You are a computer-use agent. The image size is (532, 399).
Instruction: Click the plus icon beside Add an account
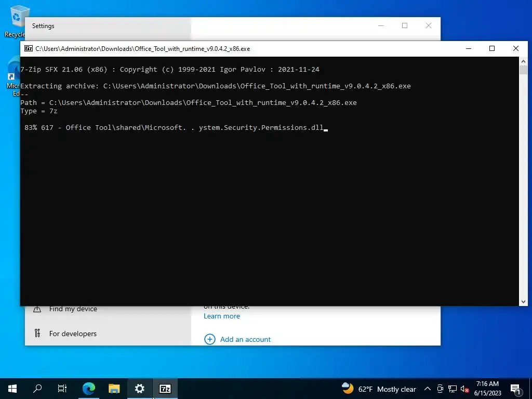click(x=210, y=339)
